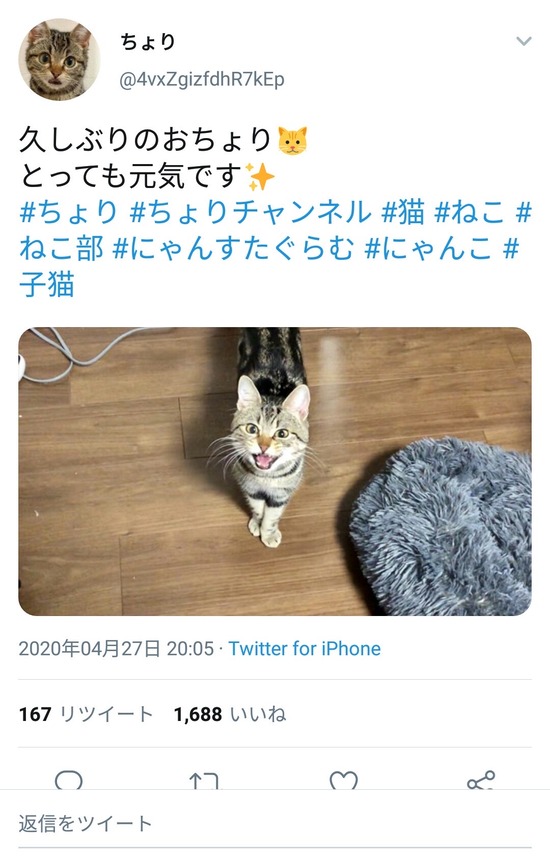Like the tweet with heart icon
The width and height of the screenshot is (550, 856).
pyautogui.click(x=344, y=780)
